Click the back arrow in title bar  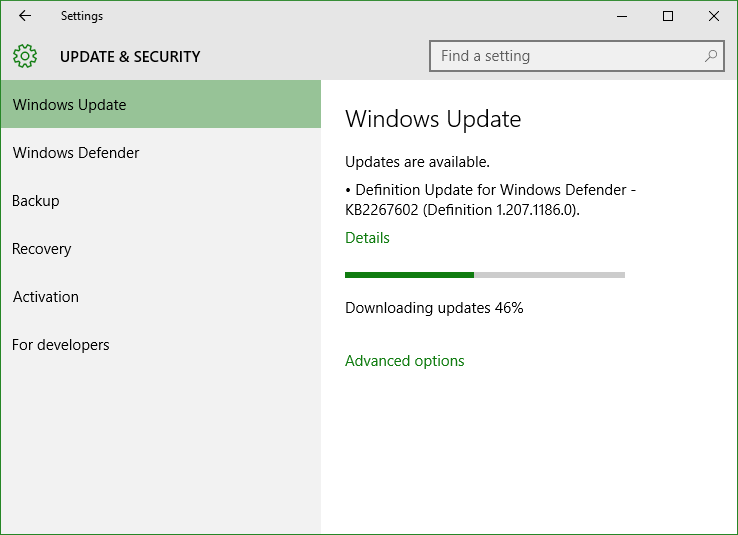(x=25, y=16)
